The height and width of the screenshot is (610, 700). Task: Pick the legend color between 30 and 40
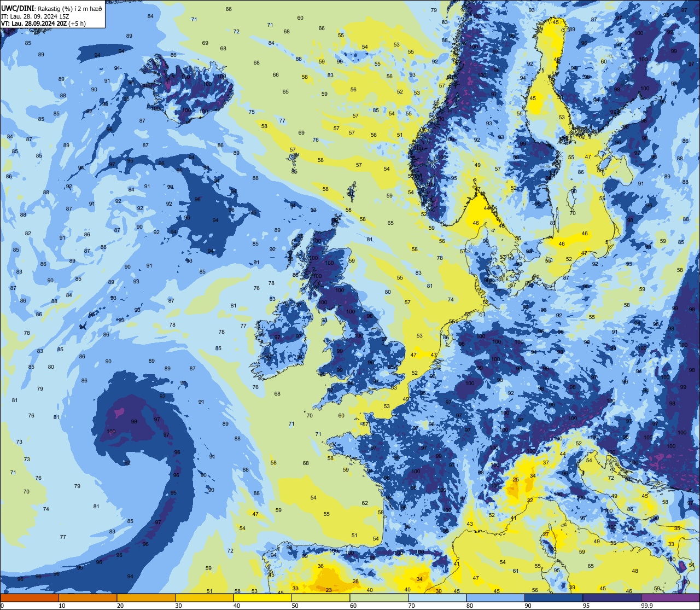coord(204,597)
